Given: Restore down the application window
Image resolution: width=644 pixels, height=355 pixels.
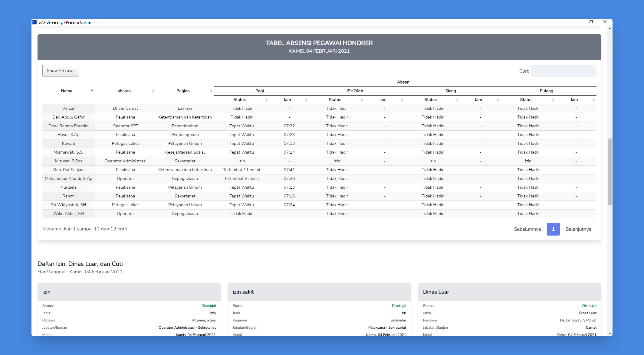Looking at the screenshot, I should (591, 22).
